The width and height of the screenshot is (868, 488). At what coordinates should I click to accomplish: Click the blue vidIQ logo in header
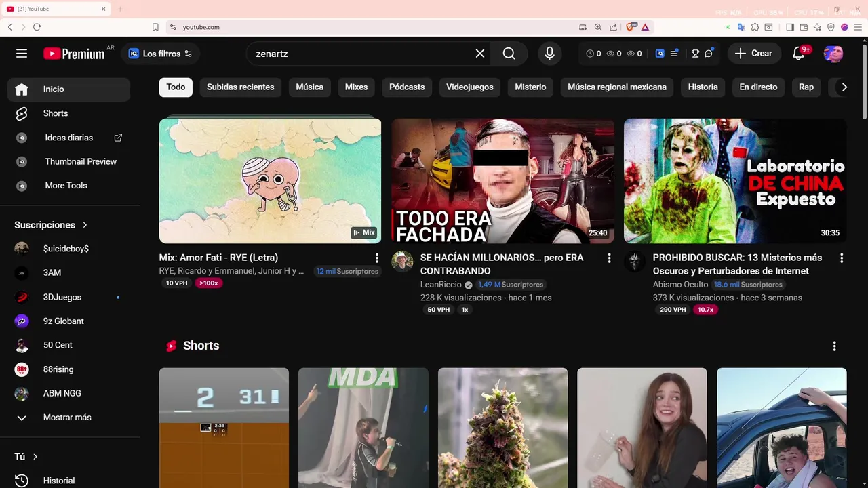[x=660, y=54]
